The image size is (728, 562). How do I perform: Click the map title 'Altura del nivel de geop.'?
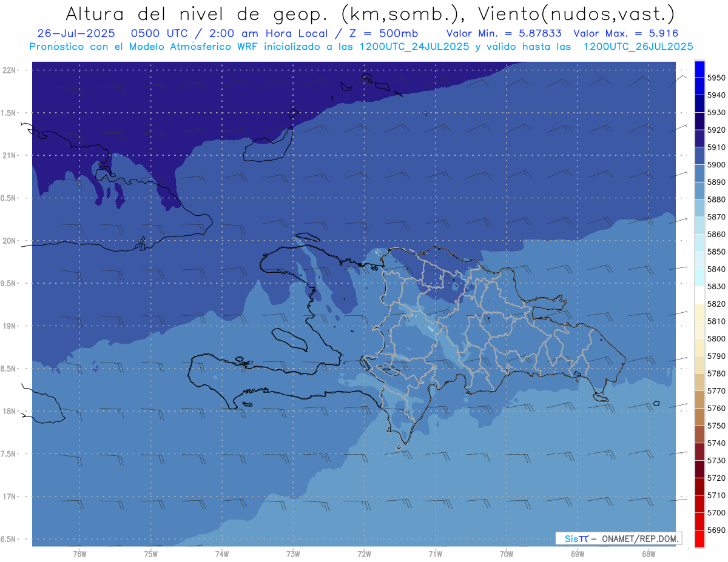pos(198,13)
